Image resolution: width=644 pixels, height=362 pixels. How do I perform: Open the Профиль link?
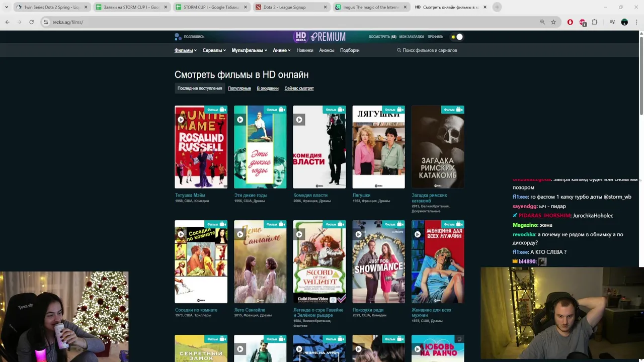(x=435, y=37)
